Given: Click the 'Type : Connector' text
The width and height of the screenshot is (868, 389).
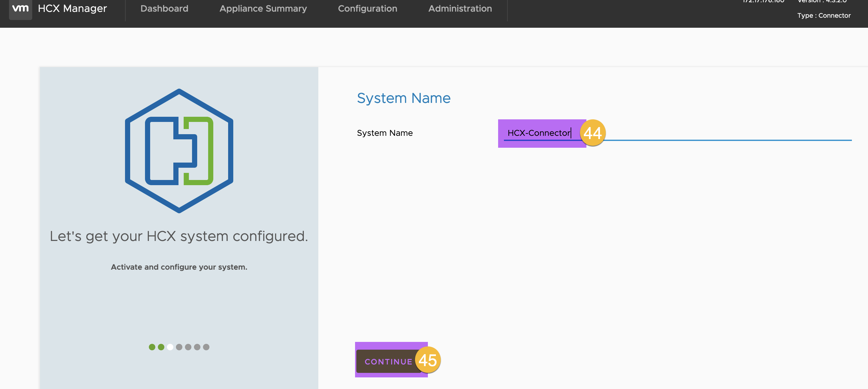Looking at the screenshot, I should pos(824,15).
